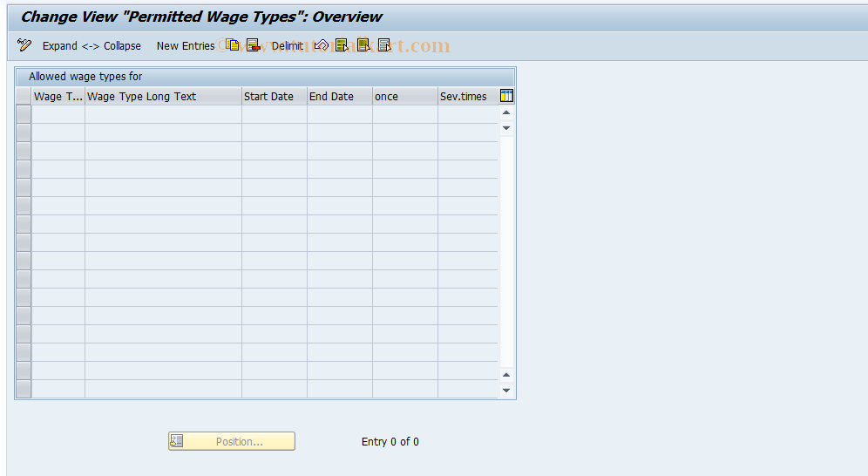
Task: Click Wage Type Long Text column header
Action: click(163, 96)
